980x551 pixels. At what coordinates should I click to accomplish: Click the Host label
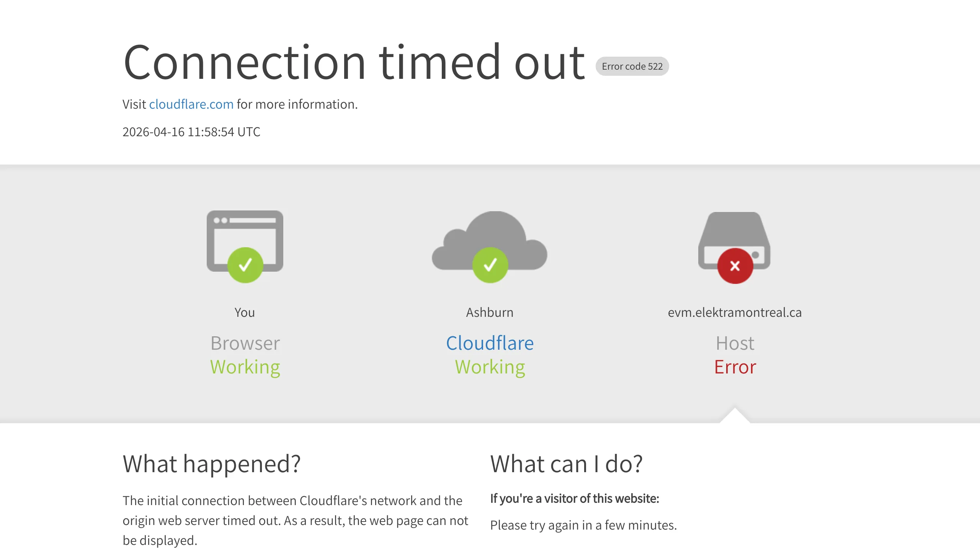click(x=735, y=343)
